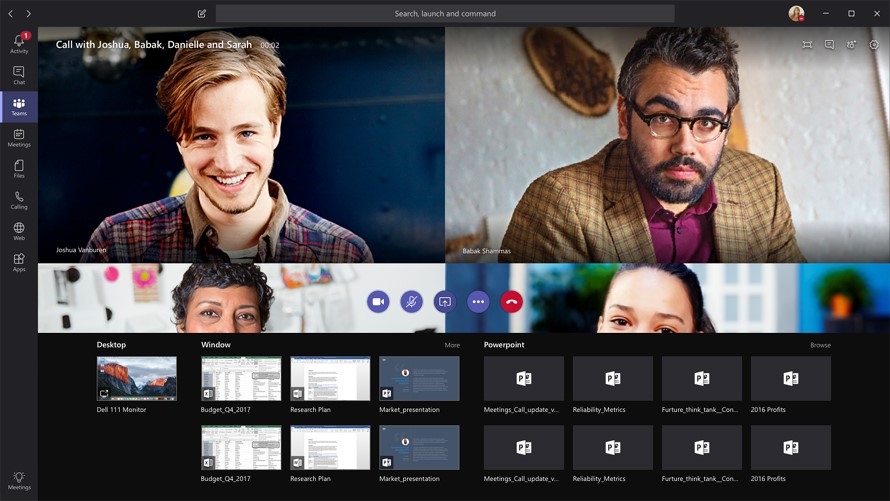Screen dimensions: 890x501
Task: Open the Activity notifications bell
Action: [x=19, y=43]
